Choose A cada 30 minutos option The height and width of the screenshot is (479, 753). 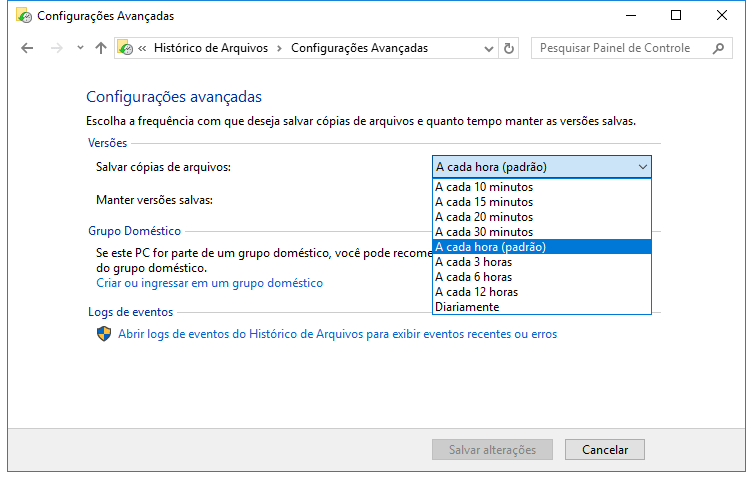[x=542, y=232]
